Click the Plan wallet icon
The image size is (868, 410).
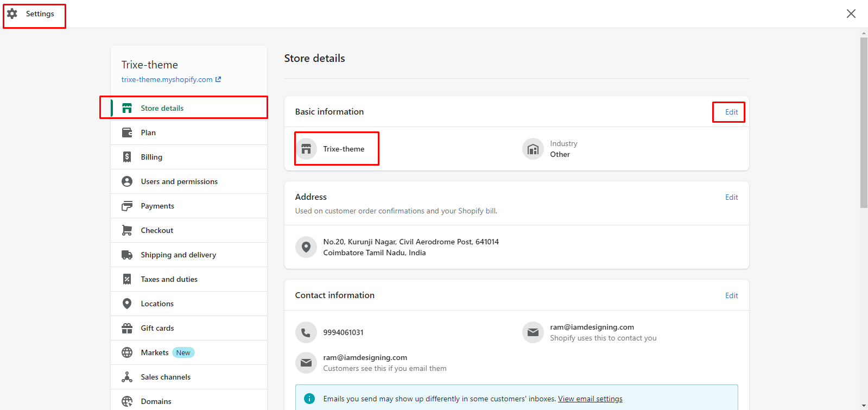click(127, 133)
